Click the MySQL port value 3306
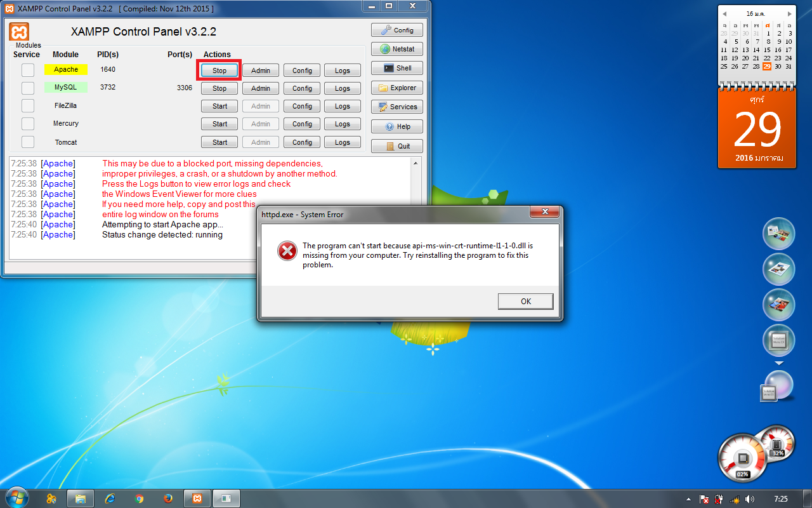The height and width of the screenshot is (508, 812). coord(185,88)
